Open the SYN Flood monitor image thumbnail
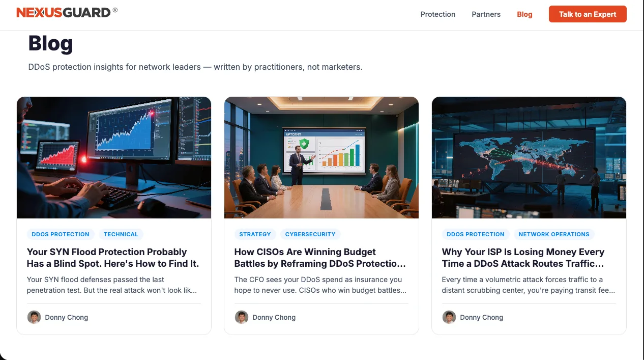Viewport: 644px width, 360px height. click(x=114, y=157)
